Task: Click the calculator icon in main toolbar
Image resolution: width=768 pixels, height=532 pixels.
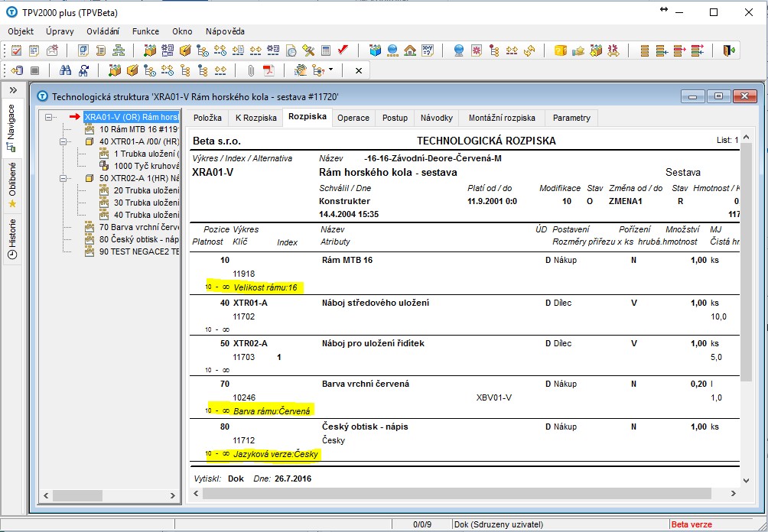Action: coord(326,50)
